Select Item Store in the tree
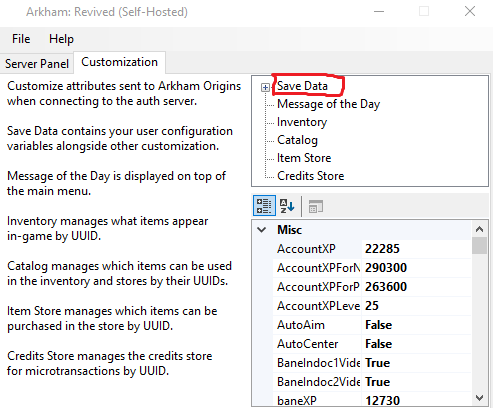 (x=304, y=158)
